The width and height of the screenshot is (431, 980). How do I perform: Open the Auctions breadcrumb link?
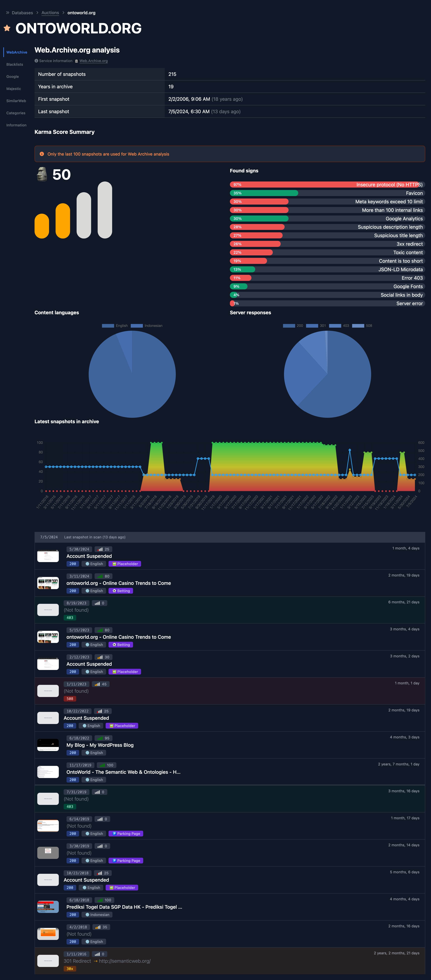pos(50,13)
